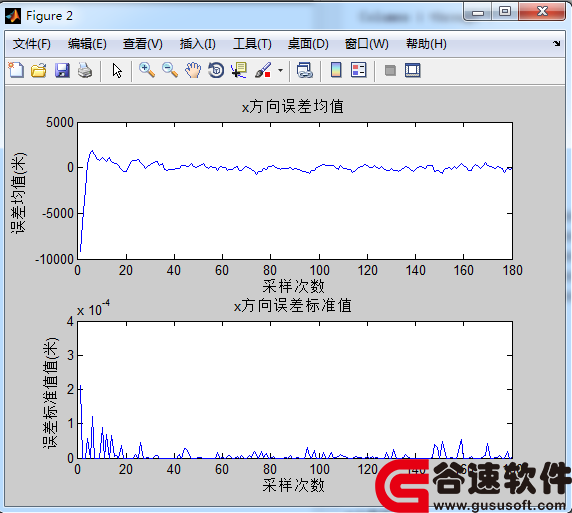
Task: Open the 窗口(W) menu
Action: 367,44
